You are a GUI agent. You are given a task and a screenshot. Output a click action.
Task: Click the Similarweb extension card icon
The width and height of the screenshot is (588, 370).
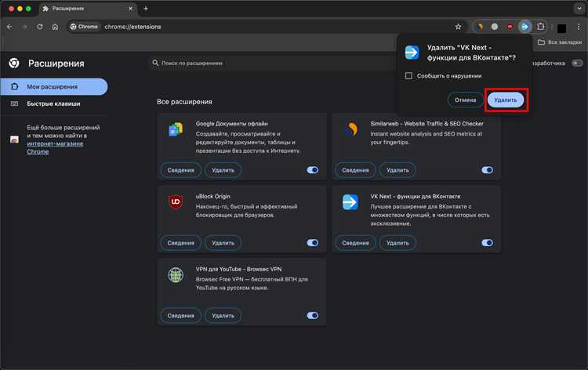(351, 129)
